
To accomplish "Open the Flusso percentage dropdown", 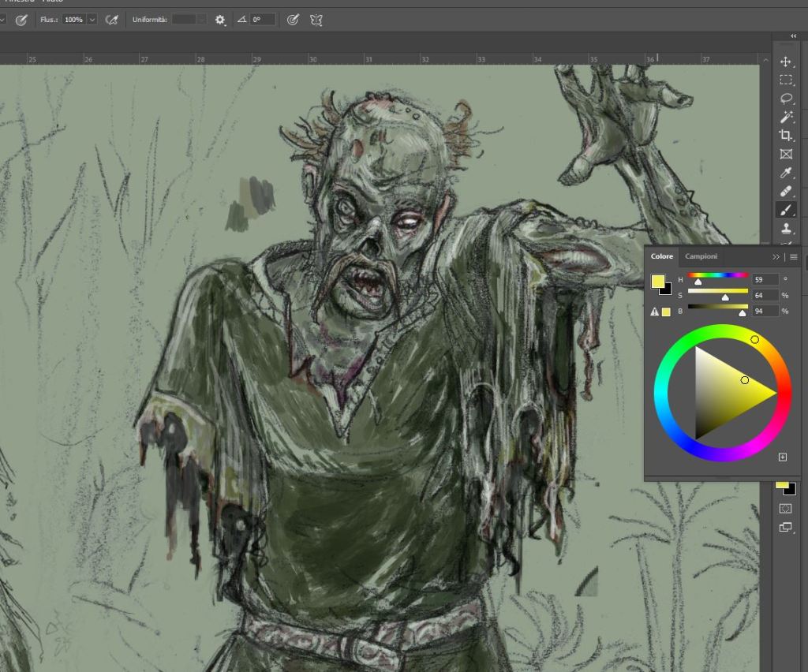I will [92, 20].
